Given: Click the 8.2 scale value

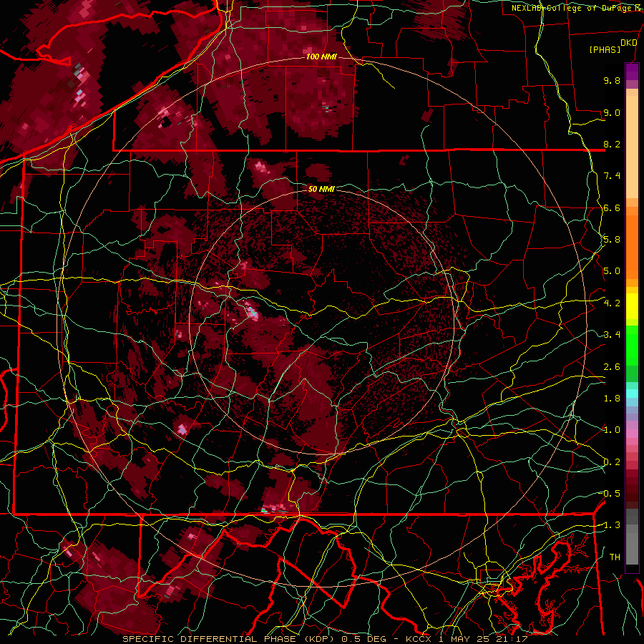Looking at the screenshot, I should click(x=612, y=144).
